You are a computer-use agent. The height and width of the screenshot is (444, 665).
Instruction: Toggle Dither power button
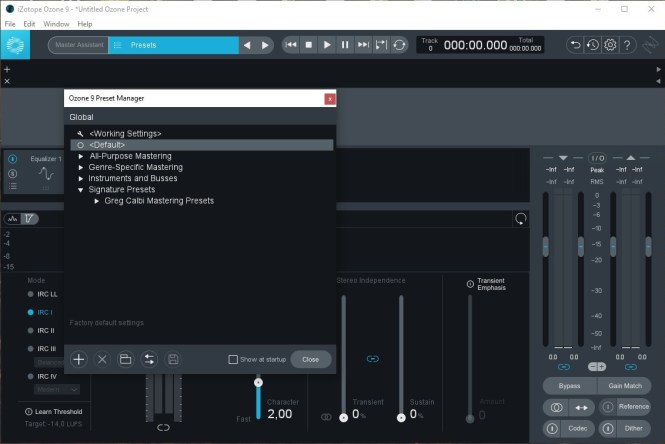(608, 429)
